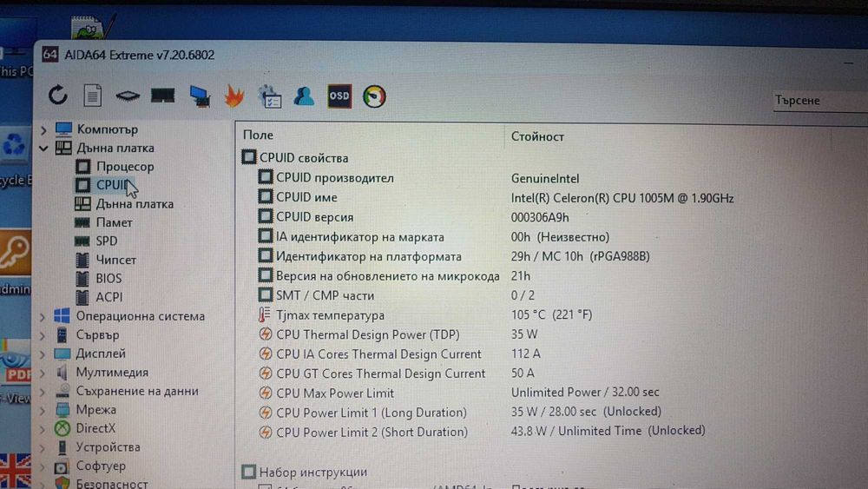Select the SMT / CMP части row

point(325,295)
